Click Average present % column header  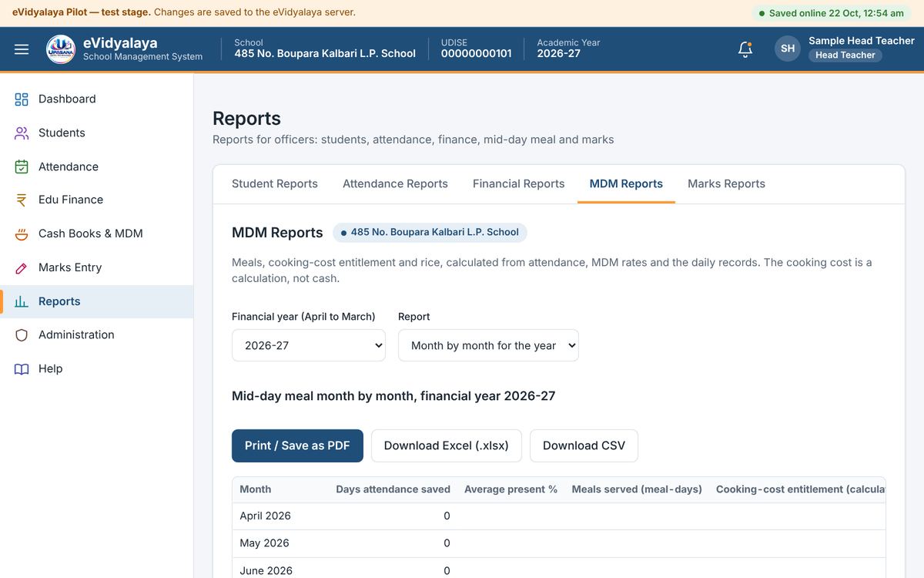511,489
